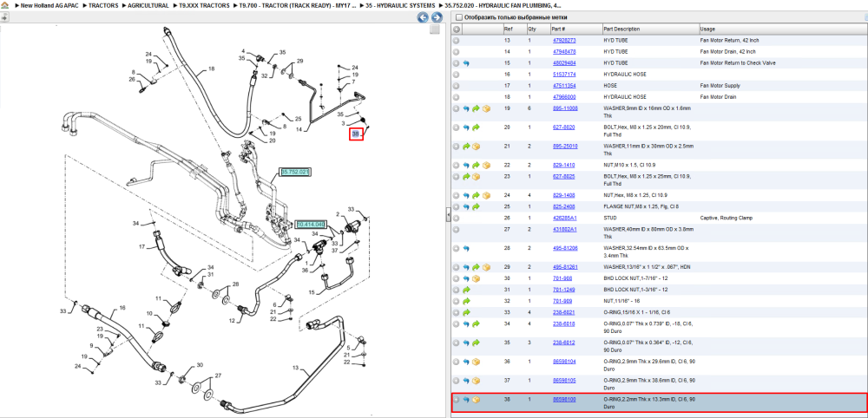Viewport: 868px width, 418px height.
Task: Sort by the Part Description column header
Action: click(x=621, y=29)
